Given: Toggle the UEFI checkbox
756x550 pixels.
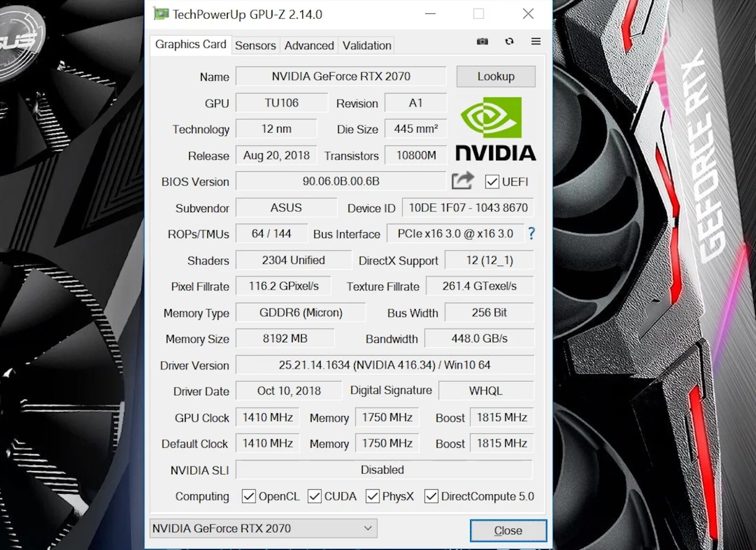Looking at the screenshot, I should pyautogui.click(x=492, y=182).
